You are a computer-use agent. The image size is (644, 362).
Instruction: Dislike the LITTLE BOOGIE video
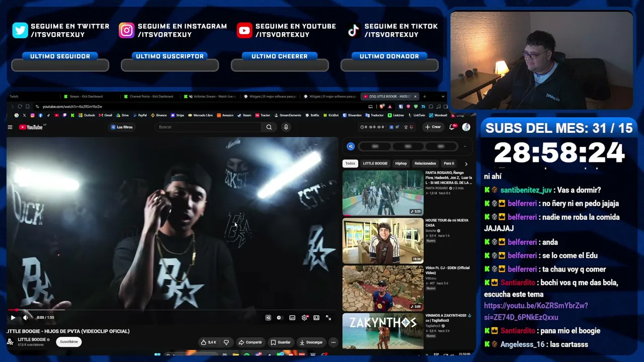(x=226, y=342)
